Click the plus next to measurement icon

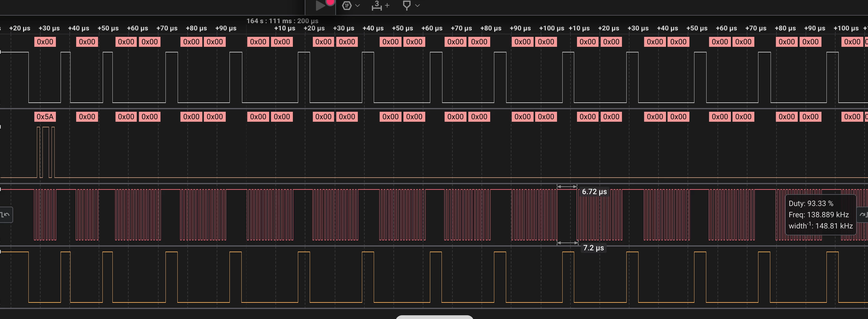pos(387,5)
